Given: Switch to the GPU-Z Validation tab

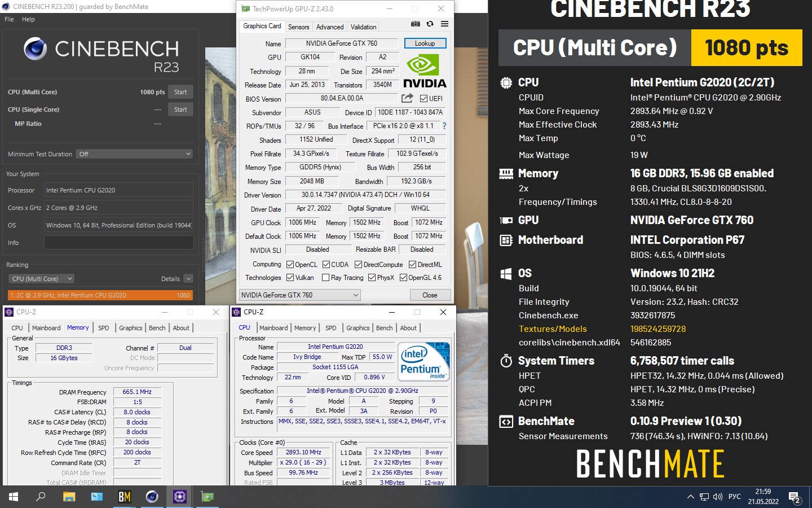Looking at the screenshot, I should [x=363, y=27].
